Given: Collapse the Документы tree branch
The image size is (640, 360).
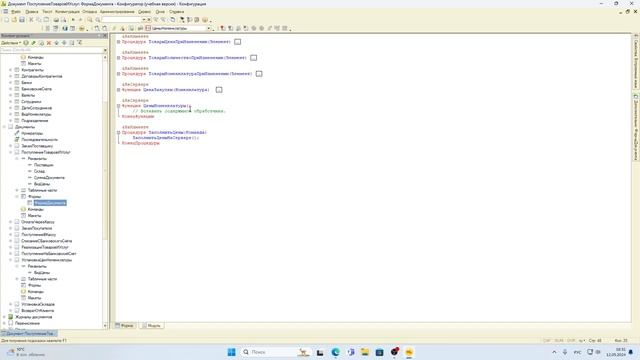Looking at the screenshot, I should [4, 127].
